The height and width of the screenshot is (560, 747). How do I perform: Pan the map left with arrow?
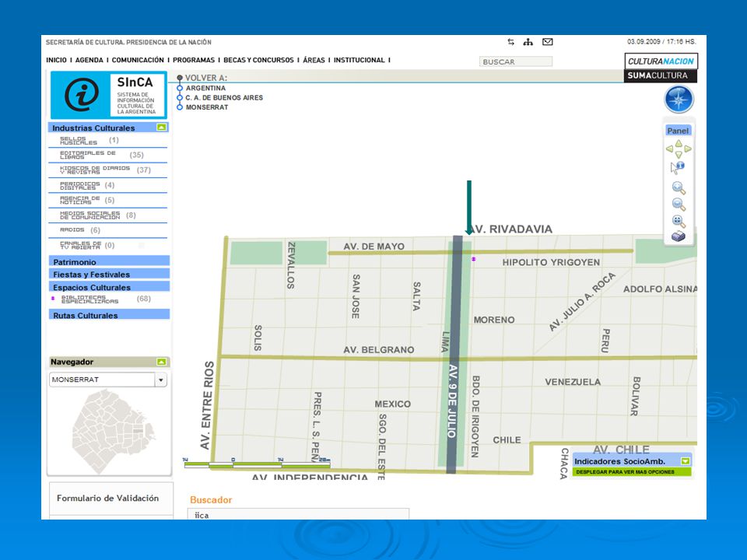669,149
